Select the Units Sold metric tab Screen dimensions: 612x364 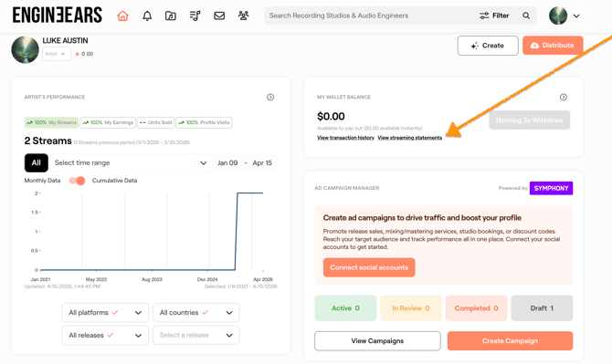pos(155,122)
